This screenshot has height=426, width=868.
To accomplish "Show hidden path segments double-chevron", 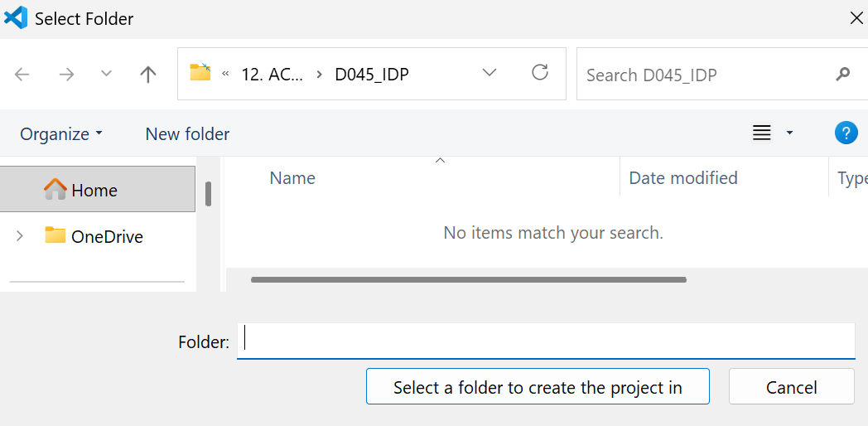I will (x=225, y=75).
